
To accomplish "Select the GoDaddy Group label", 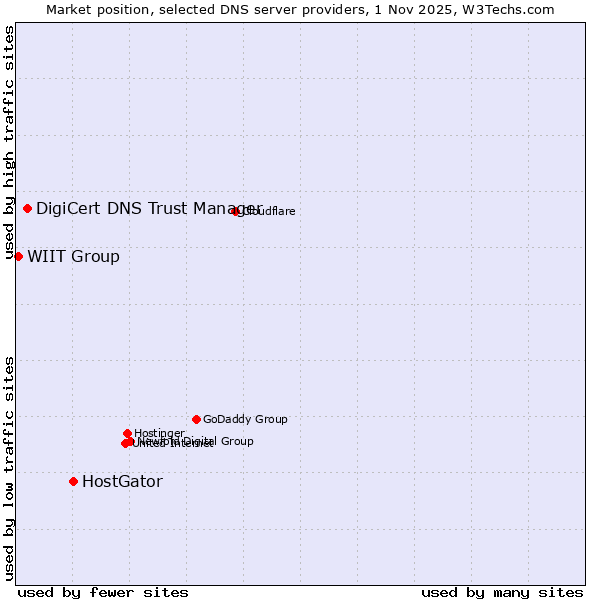I will click(245, 420).
